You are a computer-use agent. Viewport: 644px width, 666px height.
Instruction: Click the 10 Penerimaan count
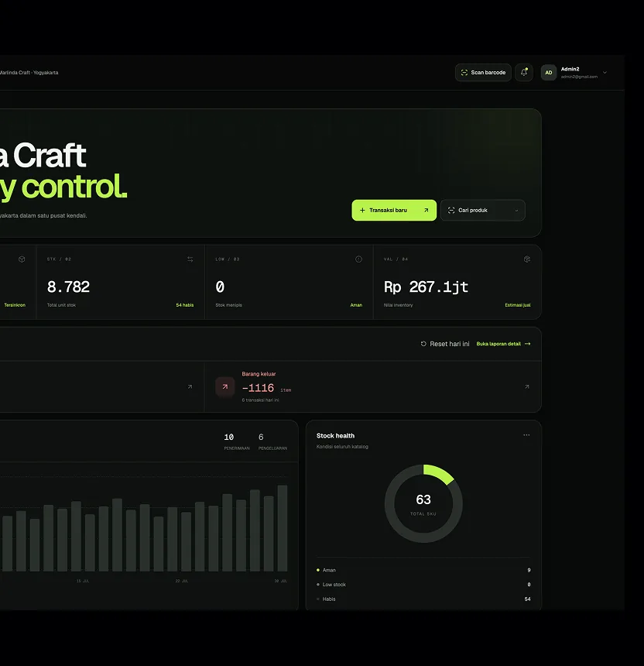click(229, 437)
